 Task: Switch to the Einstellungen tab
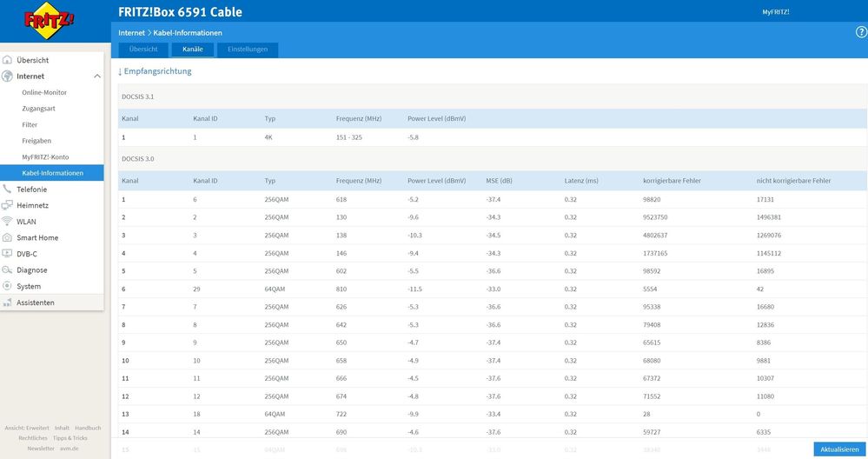(248, 50)
